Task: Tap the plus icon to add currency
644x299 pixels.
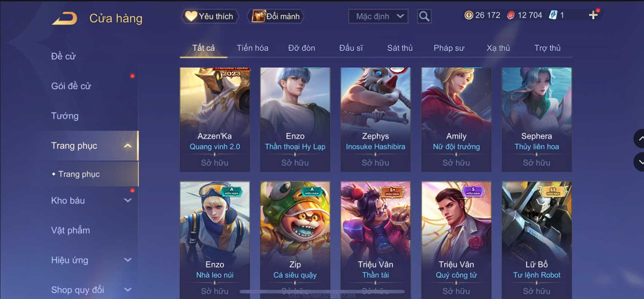Action: [x=593, y=15]
